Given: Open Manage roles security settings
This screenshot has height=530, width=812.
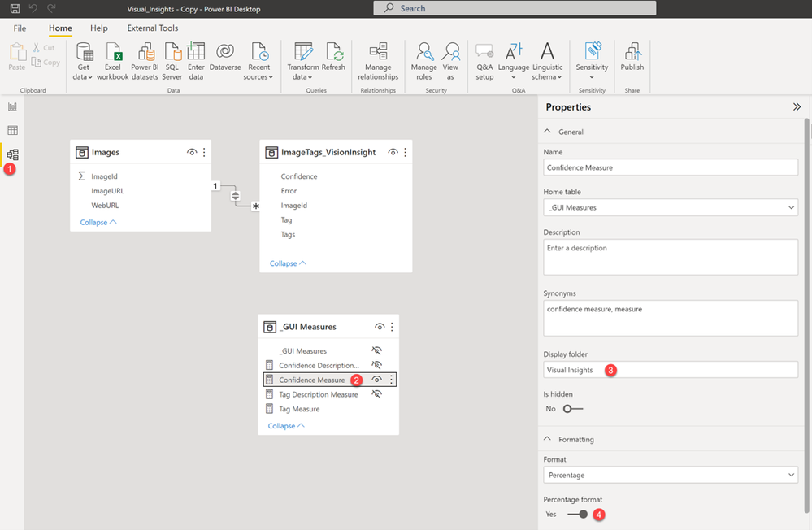Looking at the screenshot, I should click(x=424, y=61).
